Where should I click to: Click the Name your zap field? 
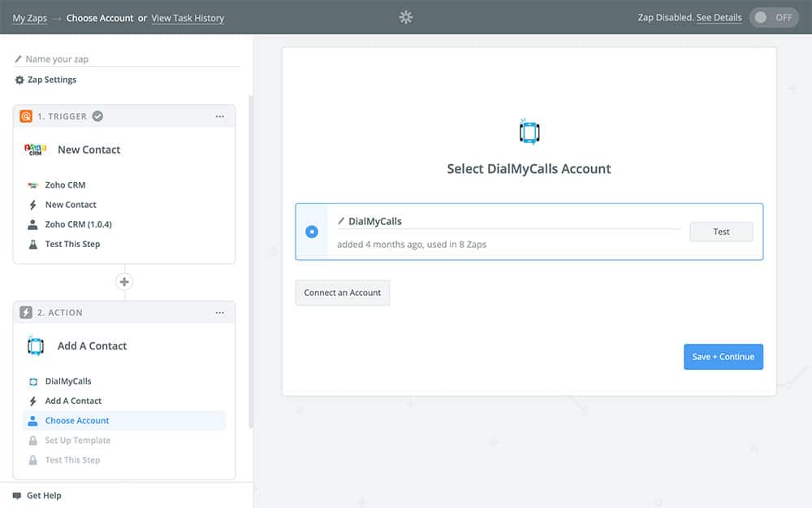[x=130, y=59]
